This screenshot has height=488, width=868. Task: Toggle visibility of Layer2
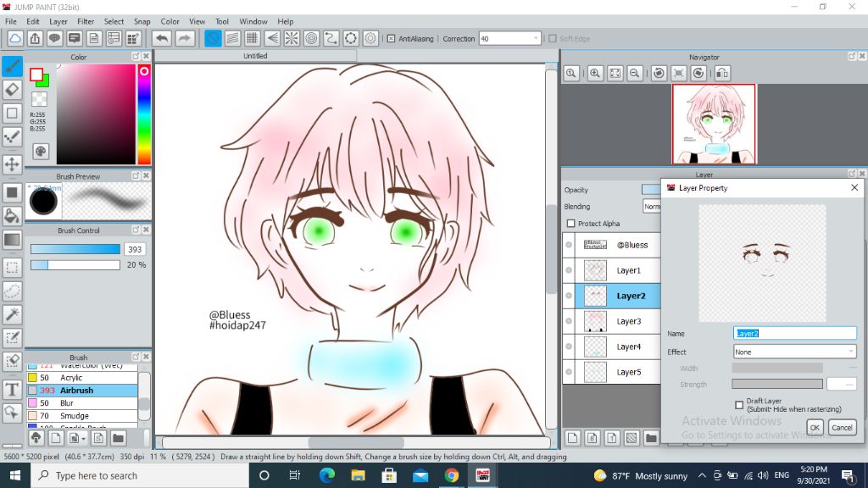(x=569, y=296)
